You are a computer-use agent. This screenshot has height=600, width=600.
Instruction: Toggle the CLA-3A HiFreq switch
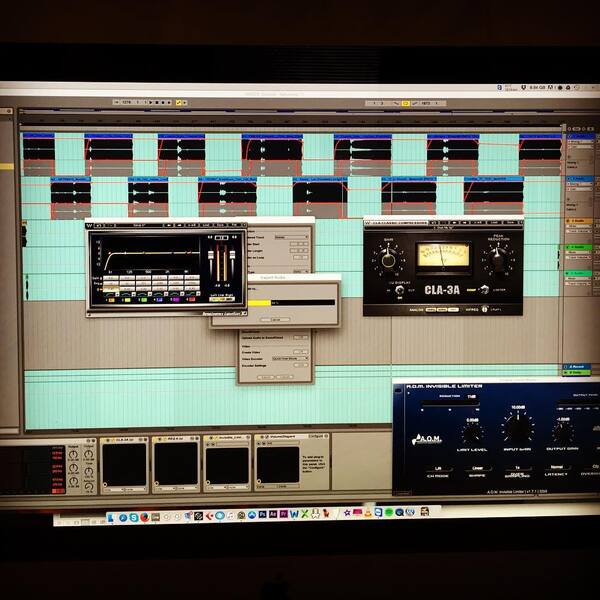point(485,309)
